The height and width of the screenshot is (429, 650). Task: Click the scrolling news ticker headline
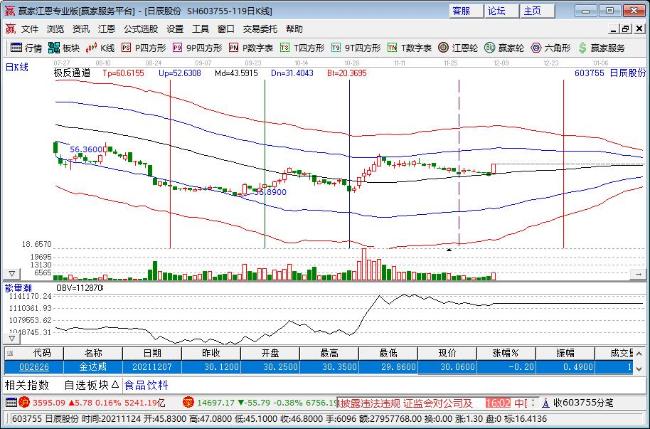click(x=407, y=402)
